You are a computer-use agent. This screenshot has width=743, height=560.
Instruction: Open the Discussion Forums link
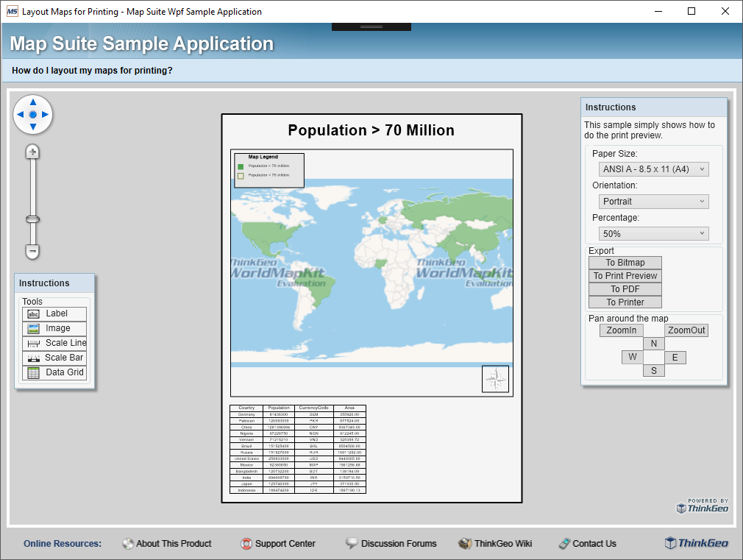coord(391,544)
